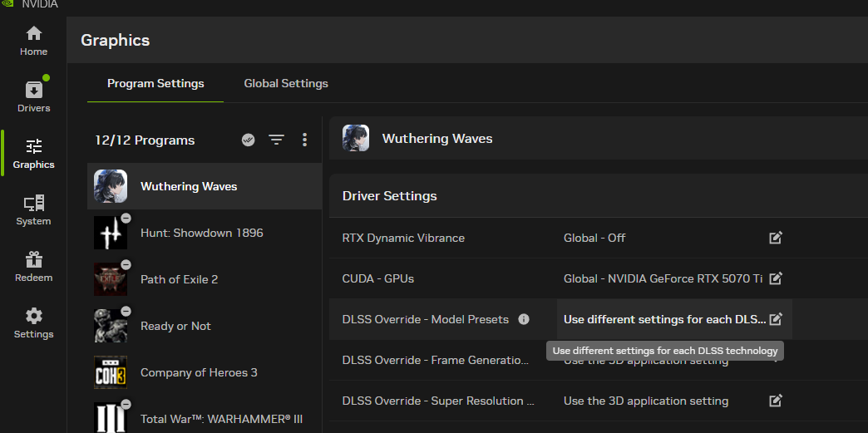Click minus badge on Ready or Not
868x433 pixels.
(x=126, y=311)
